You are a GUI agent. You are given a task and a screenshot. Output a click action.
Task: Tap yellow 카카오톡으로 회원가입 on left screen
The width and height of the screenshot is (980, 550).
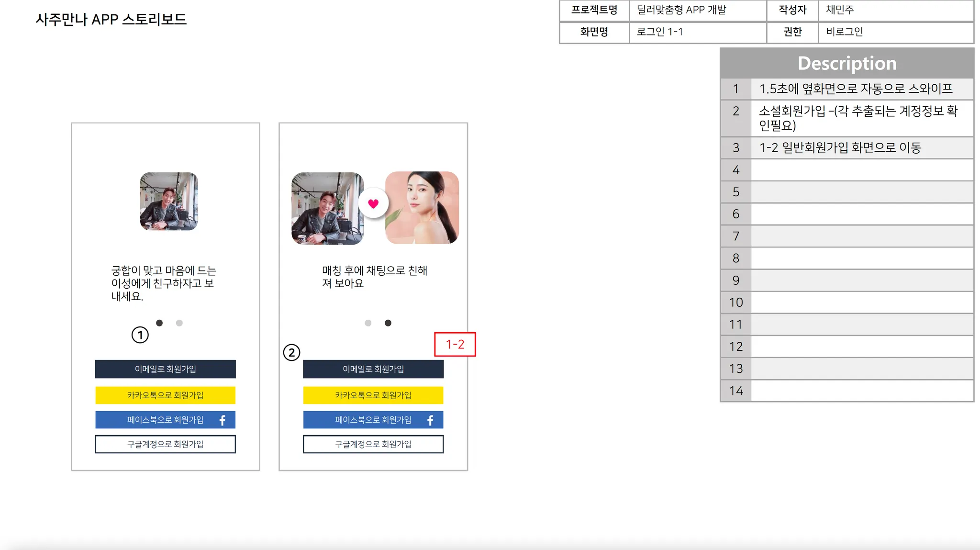coord(165,395)
